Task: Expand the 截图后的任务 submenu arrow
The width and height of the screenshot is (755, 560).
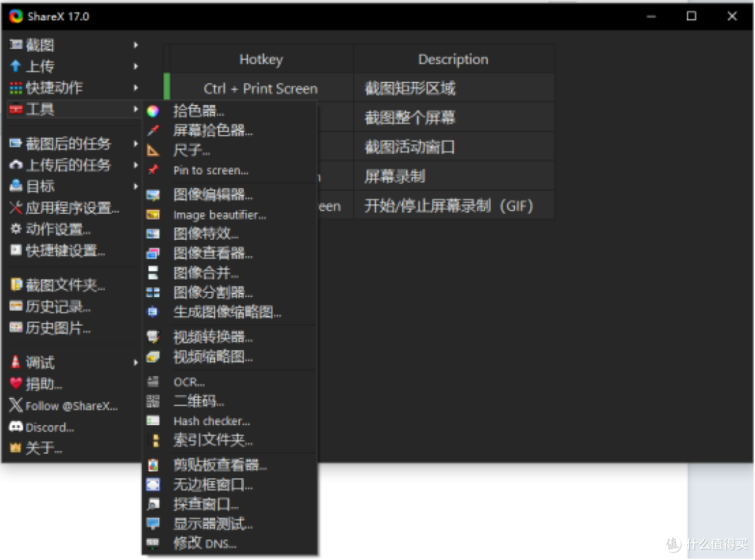Action: coord(136,143)
